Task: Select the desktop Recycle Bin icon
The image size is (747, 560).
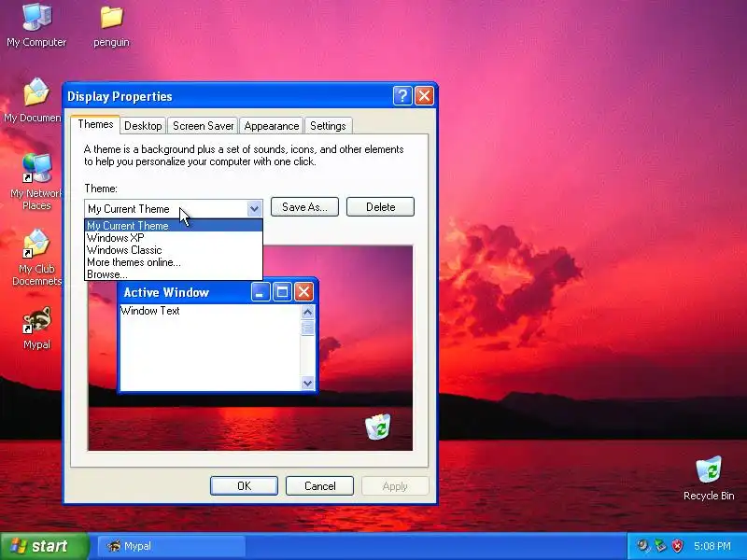Action: click(x=709, y=478)
